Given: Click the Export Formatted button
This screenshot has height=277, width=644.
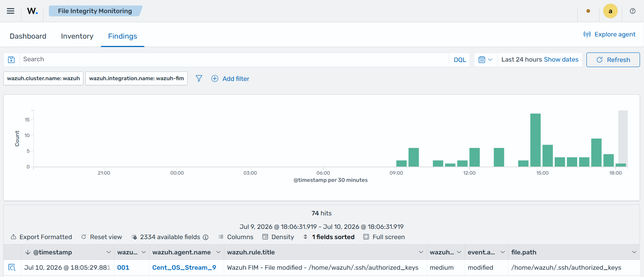Looking at the screenshot, I should coord(41,237).
